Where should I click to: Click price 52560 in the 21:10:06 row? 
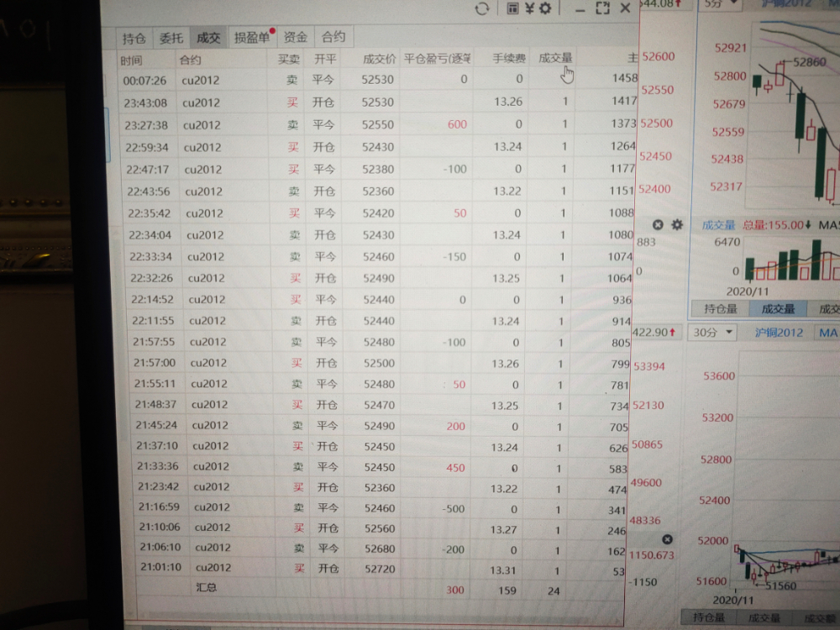click(x=380, y=528)
